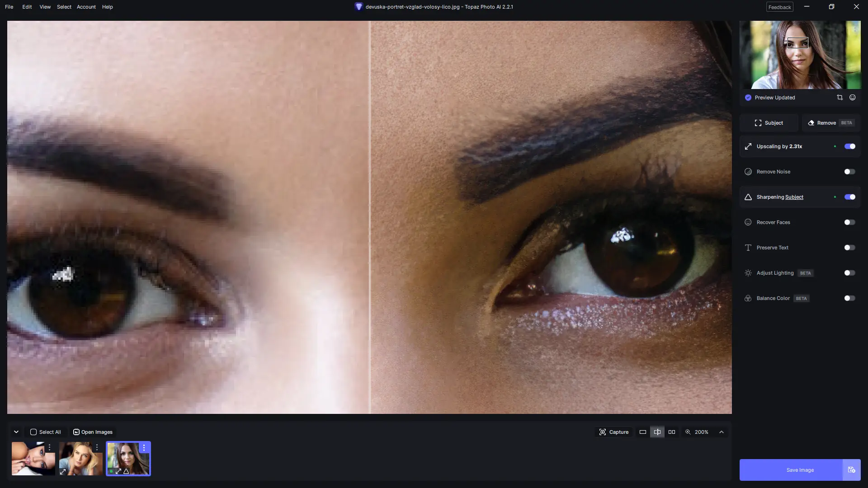Open the Account menu
This screenshot has height=488, width=868.
(x=86, y=7)
